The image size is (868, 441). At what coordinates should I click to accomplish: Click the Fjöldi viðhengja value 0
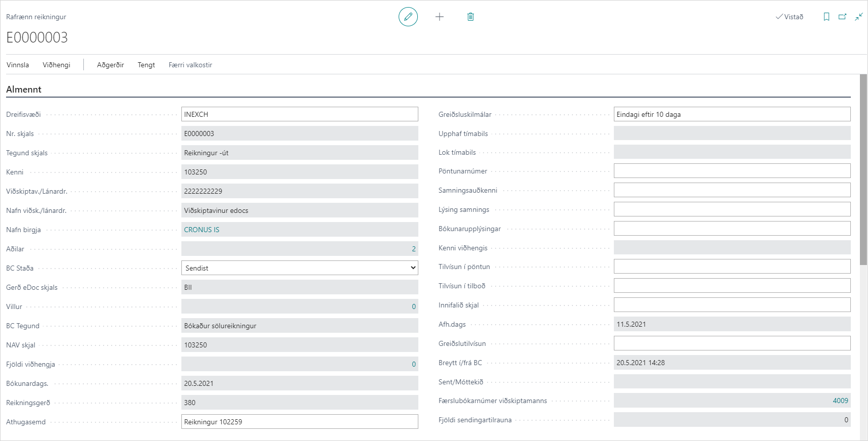click(x=414, y=364)
